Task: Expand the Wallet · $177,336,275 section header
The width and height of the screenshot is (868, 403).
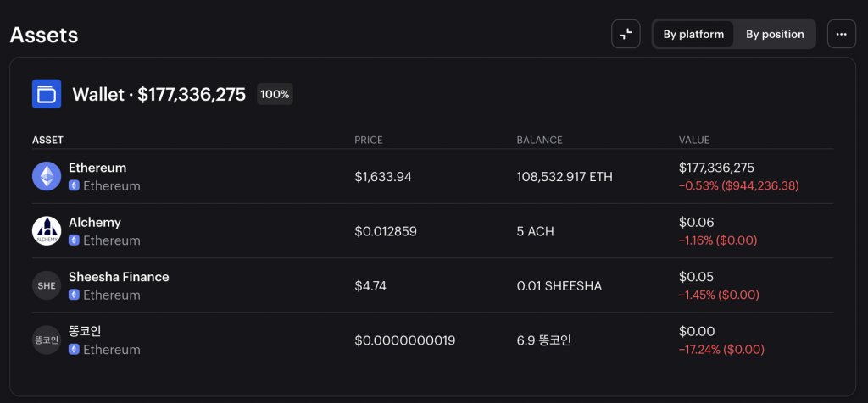Action: click(159, 94)
